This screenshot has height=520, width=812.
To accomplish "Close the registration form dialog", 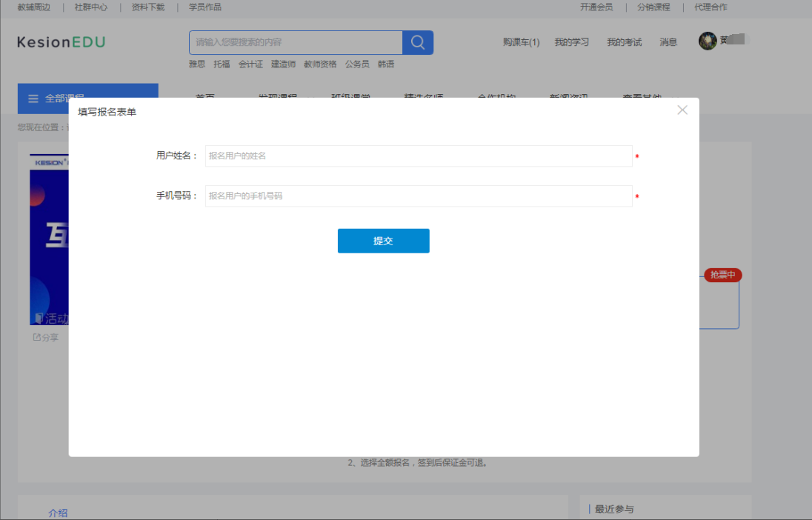I will click(682, 110).
